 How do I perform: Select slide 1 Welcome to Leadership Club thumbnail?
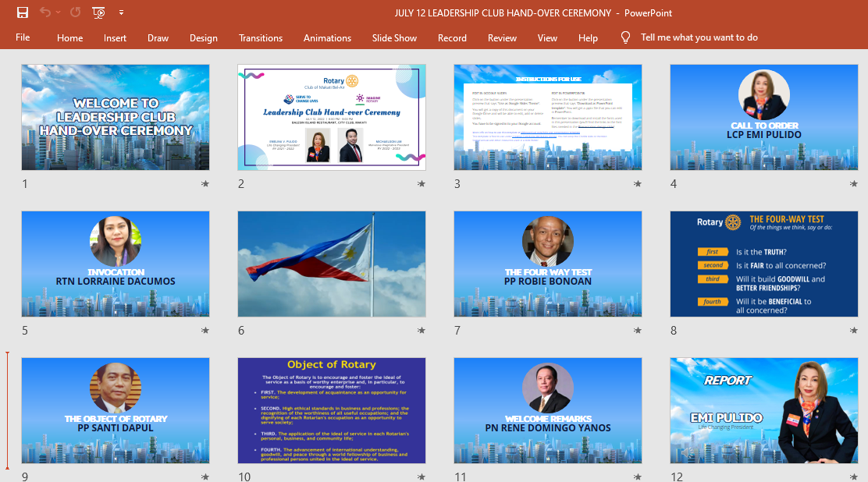pyautogui.click(x=116, y=117)
